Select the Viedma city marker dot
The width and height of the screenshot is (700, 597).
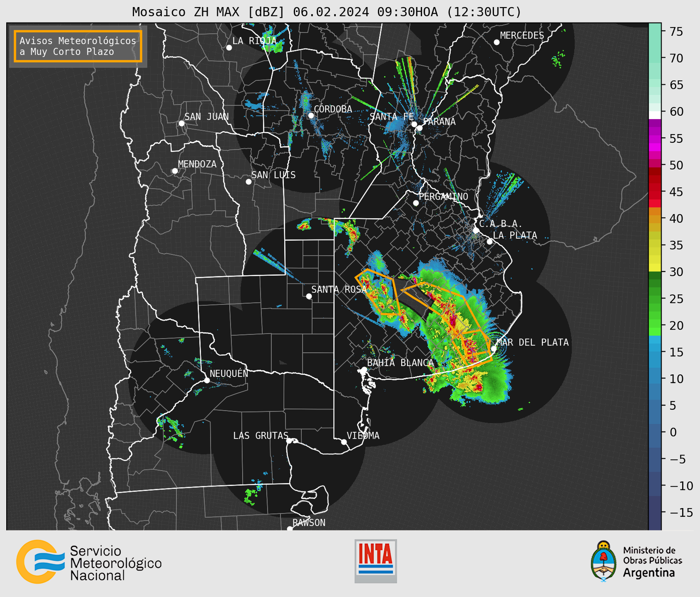(x=344, y=442)
